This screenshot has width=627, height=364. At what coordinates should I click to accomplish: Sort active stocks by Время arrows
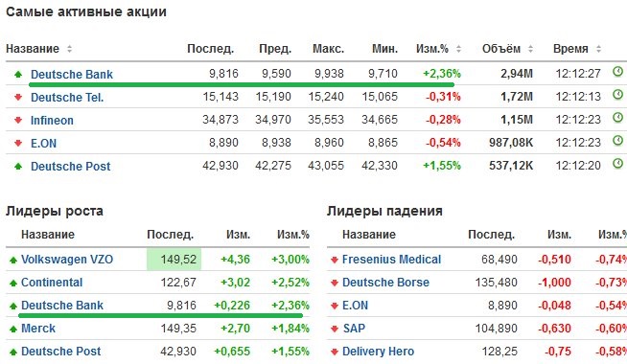598,49
